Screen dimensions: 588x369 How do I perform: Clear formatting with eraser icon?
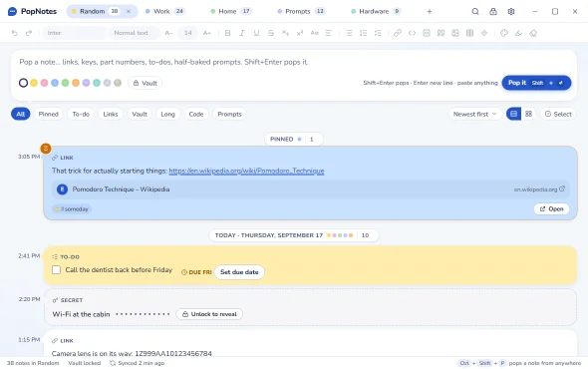(x=533, y=33)
